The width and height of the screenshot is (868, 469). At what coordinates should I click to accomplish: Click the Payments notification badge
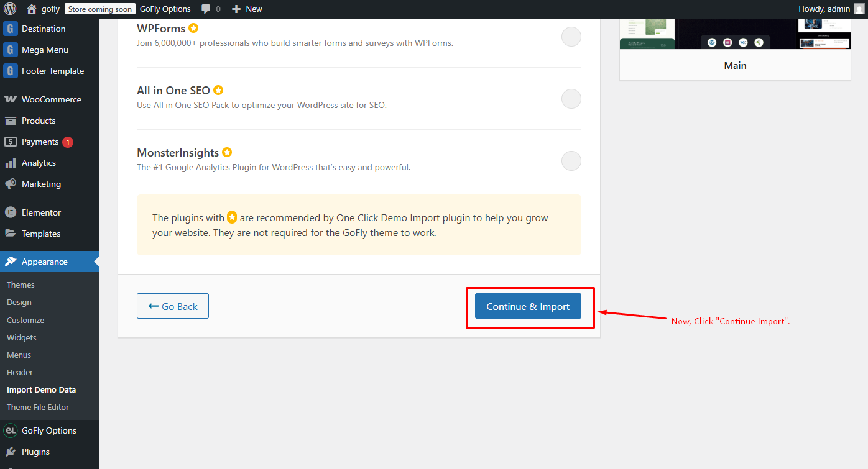coord(67,142)
